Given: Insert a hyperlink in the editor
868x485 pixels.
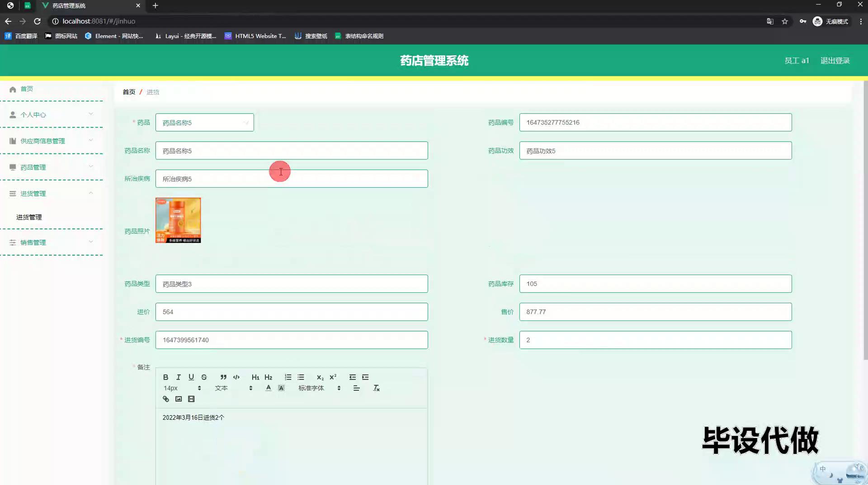Looking at the screenshot, I should (x=165, y=399).
